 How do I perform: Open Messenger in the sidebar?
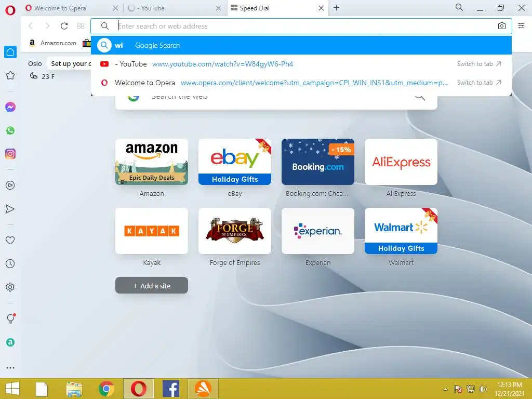tap(10, 107)
